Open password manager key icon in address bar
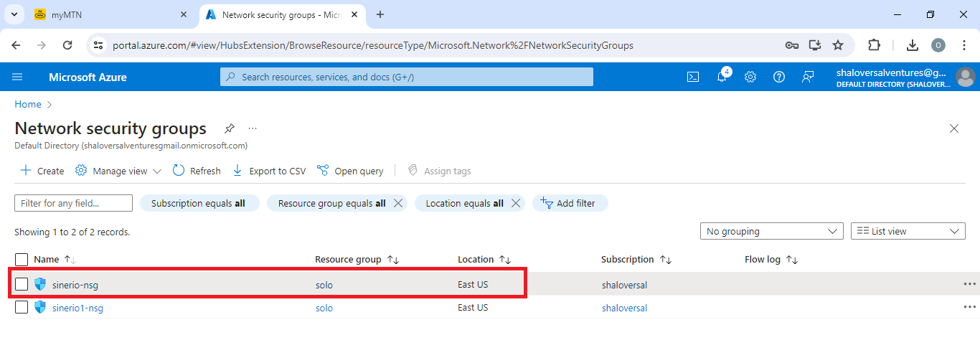 pyautogui.click(x=792, y=45)
